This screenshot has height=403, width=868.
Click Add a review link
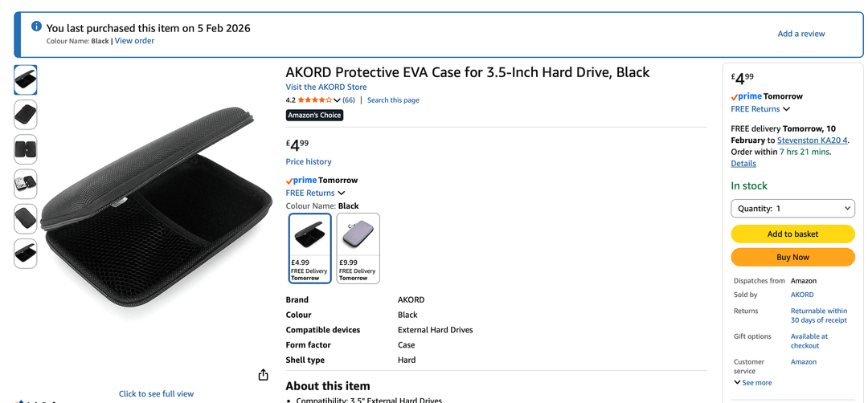801,34
